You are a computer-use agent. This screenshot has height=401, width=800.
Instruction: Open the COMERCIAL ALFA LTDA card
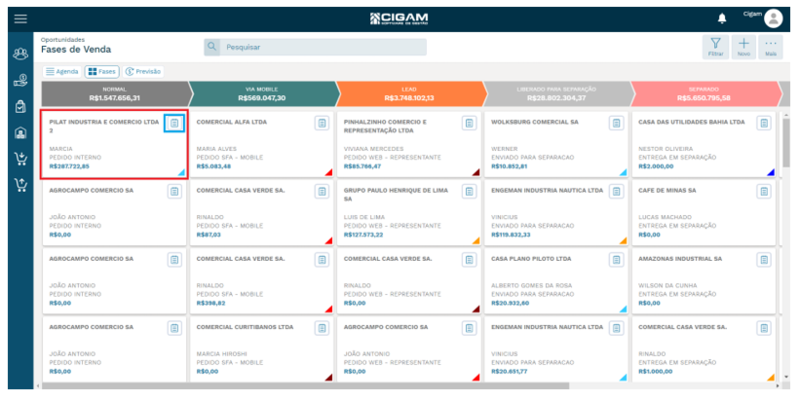tap(262, 144)
